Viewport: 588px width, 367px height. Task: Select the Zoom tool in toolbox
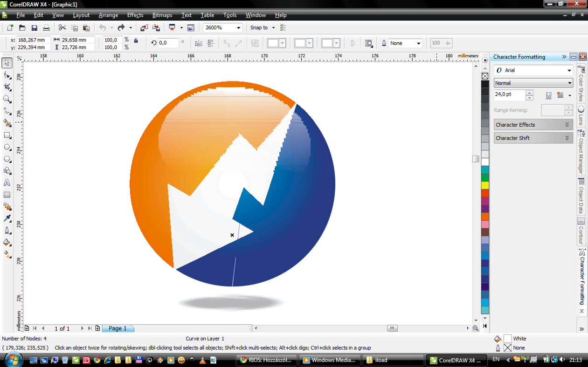coord(7,99)
